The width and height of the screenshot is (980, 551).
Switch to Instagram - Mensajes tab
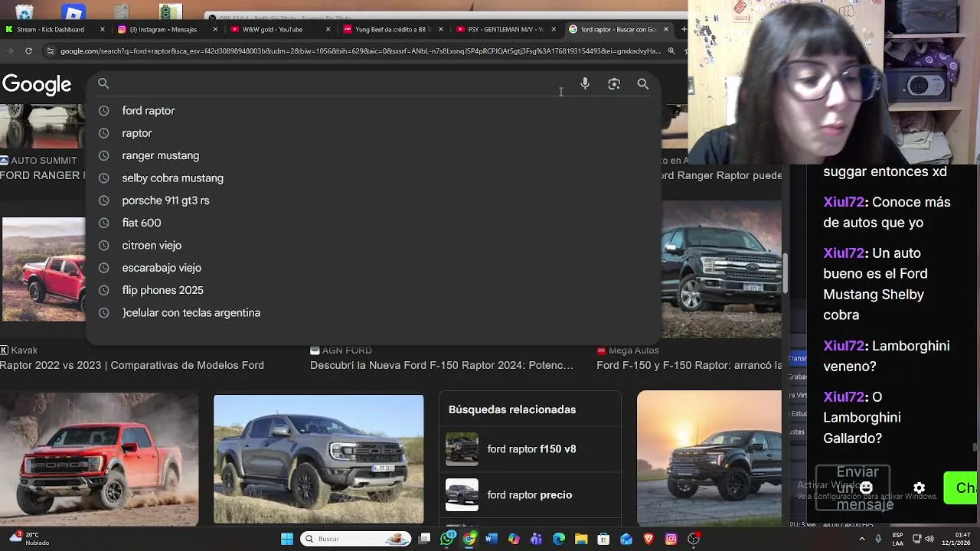[x=168, y=29]
